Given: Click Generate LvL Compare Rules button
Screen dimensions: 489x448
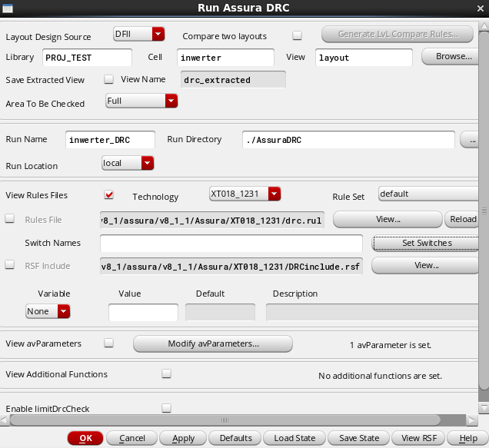Looking at the screenshot, I should (398, 34).
